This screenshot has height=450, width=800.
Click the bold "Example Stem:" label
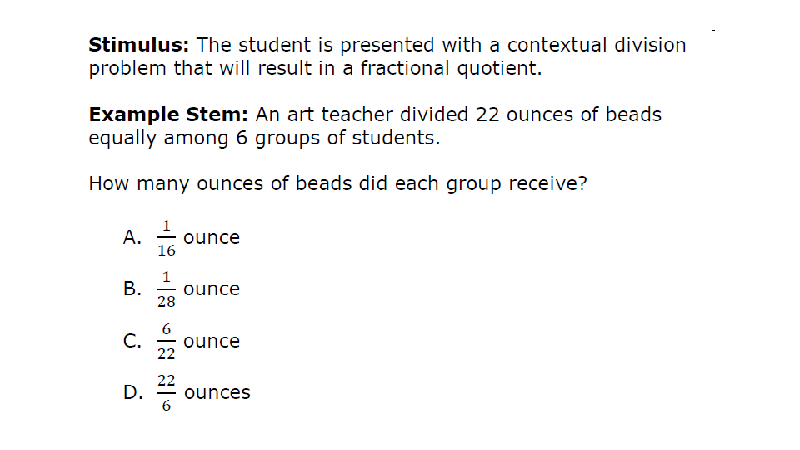(x=168, y=115)
